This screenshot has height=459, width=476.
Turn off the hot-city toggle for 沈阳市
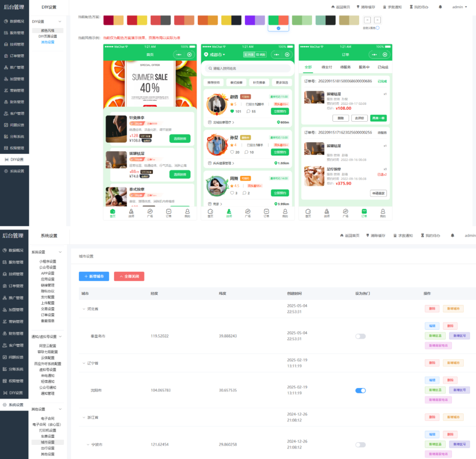coord(361,390)
